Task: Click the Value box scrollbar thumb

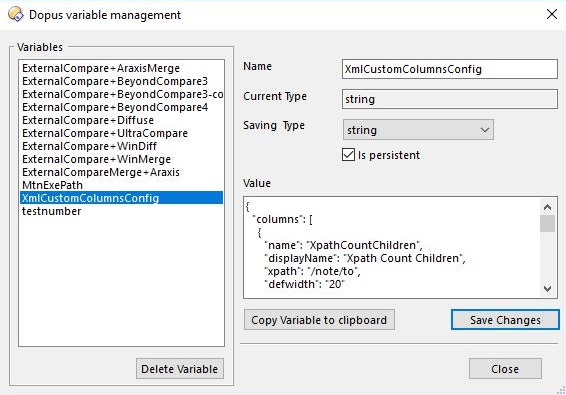Action: pyautogui.click(x=547, y=223)
